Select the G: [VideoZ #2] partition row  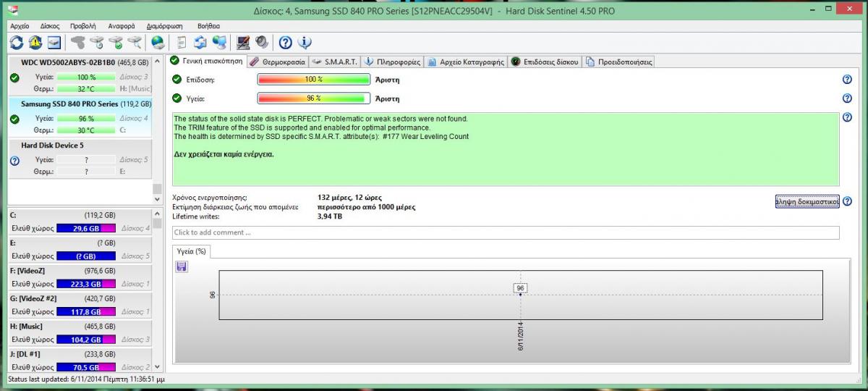(x=80, y=305)
